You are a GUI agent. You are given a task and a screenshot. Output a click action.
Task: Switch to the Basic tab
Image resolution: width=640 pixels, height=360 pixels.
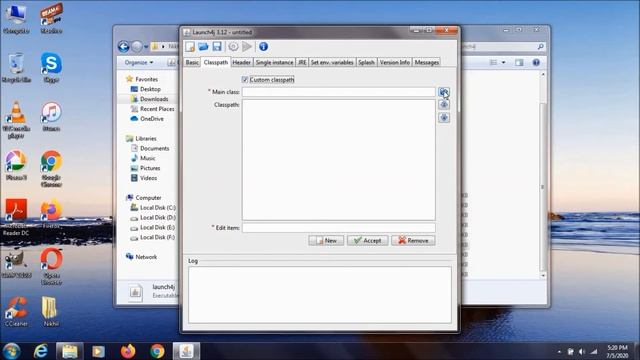pos(192,62)
